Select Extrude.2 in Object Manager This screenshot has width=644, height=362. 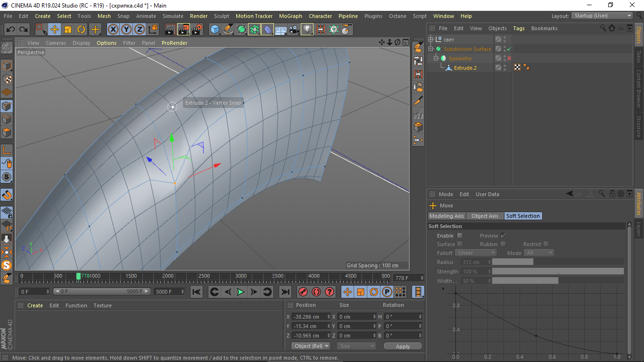(x=465, y=68)
